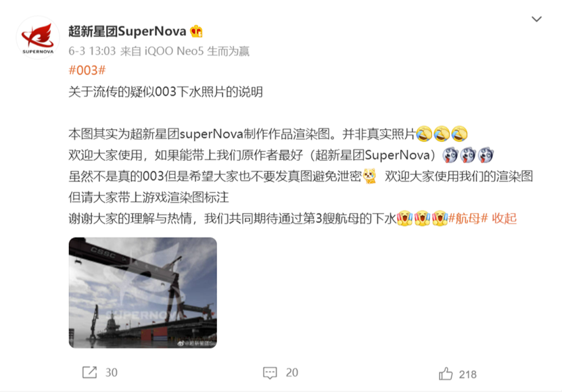Viewport: 562px width, 392px height.
Task: Click the 6-3 13:03 post timestamp
Action: (92, 51)
